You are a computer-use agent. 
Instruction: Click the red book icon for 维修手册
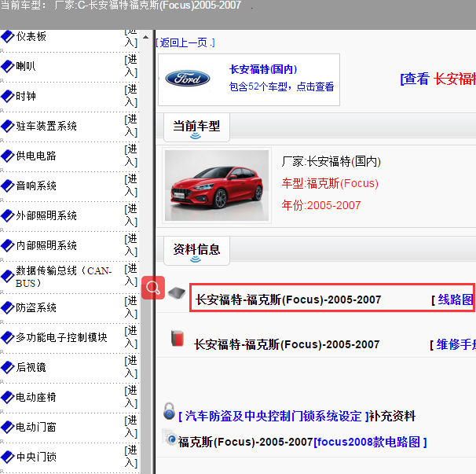click(x=178, y=338)
